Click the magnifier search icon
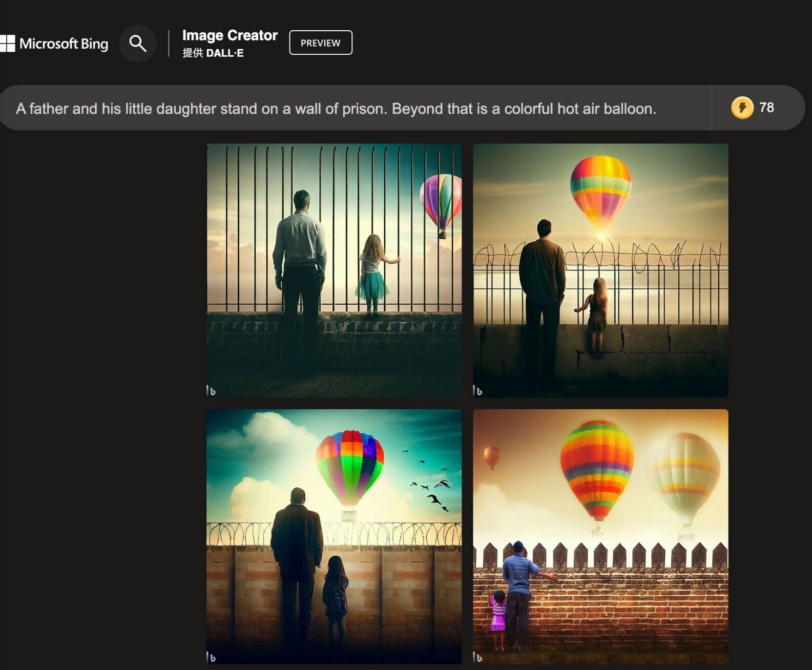The width and height of the screenshot is (812, 670). [138, 44]
